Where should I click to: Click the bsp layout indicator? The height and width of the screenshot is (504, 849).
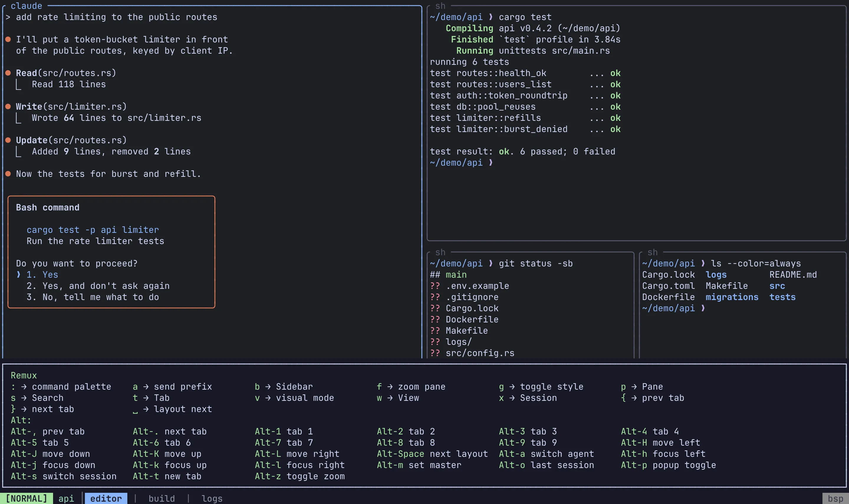click(835, 498)
